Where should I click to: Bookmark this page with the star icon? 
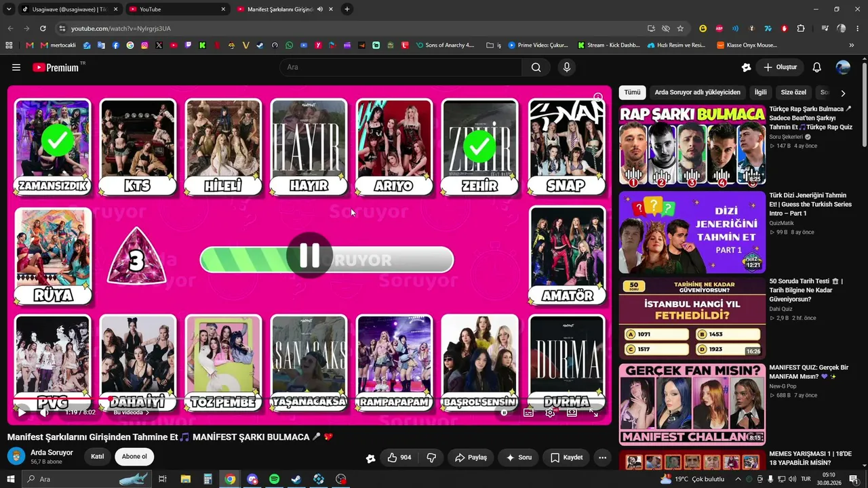pyautogui.click(x=680, y=28)
